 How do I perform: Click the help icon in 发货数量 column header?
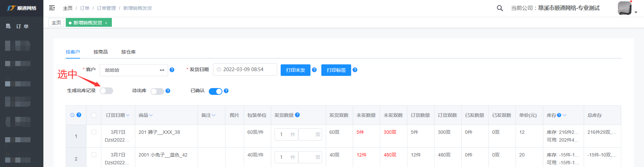(x=297, y=115)
